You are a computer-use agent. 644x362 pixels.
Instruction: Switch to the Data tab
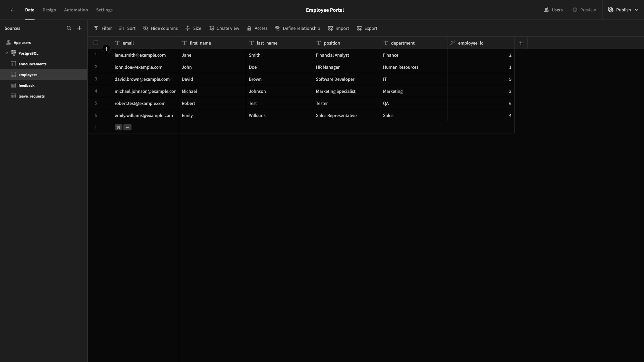pos(30,10)
